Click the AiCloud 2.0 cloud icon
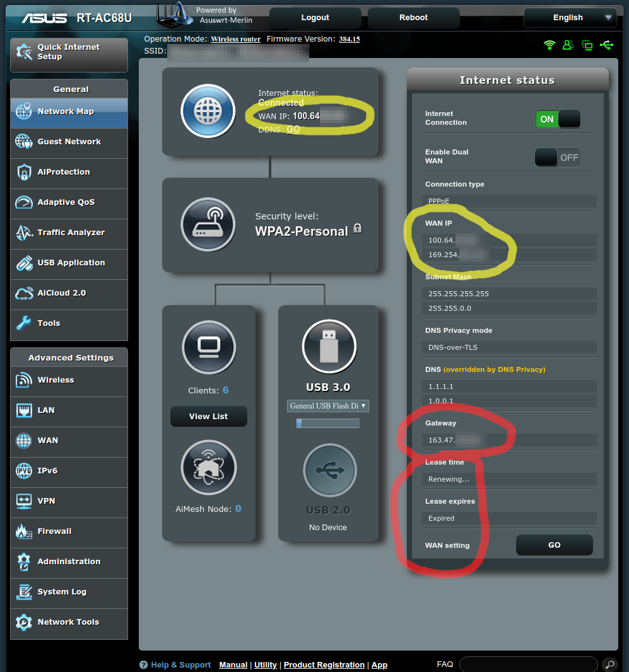Screen dimensions: 629x672 [24, 293]
